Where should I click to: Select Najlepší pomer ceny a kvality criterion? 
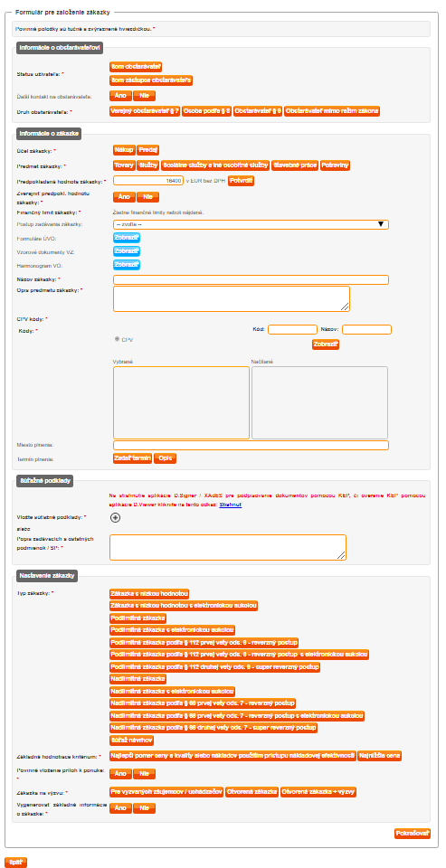pyautogui.click(x=232, y=756)
